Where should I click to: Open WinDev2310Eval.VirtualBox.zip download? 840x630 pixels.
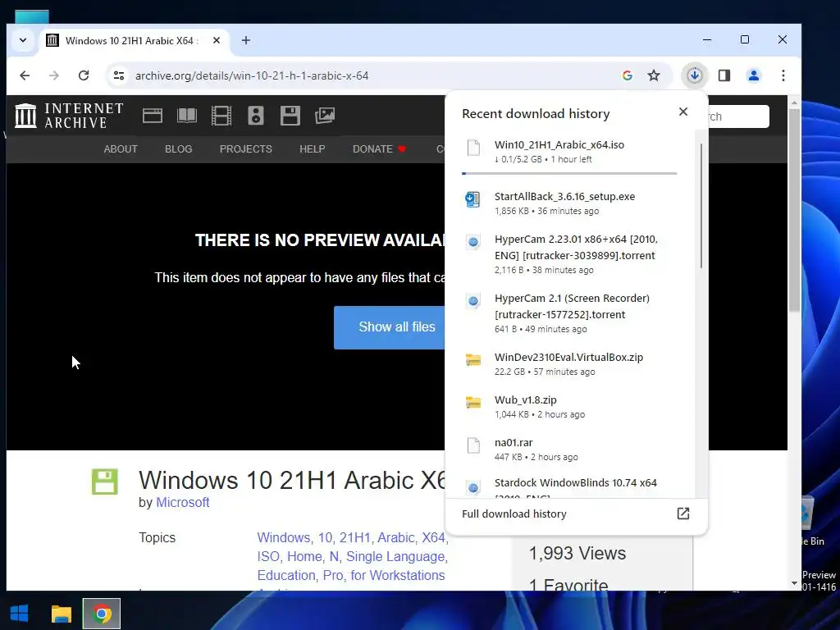point(569,363)
